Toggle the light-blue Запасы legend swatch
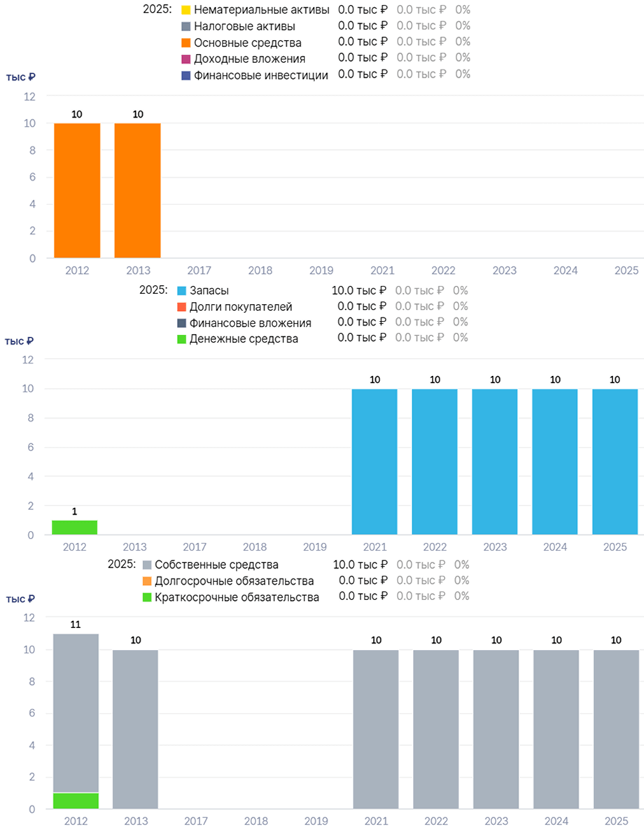644x832 pixels. [x=182, y=291]
